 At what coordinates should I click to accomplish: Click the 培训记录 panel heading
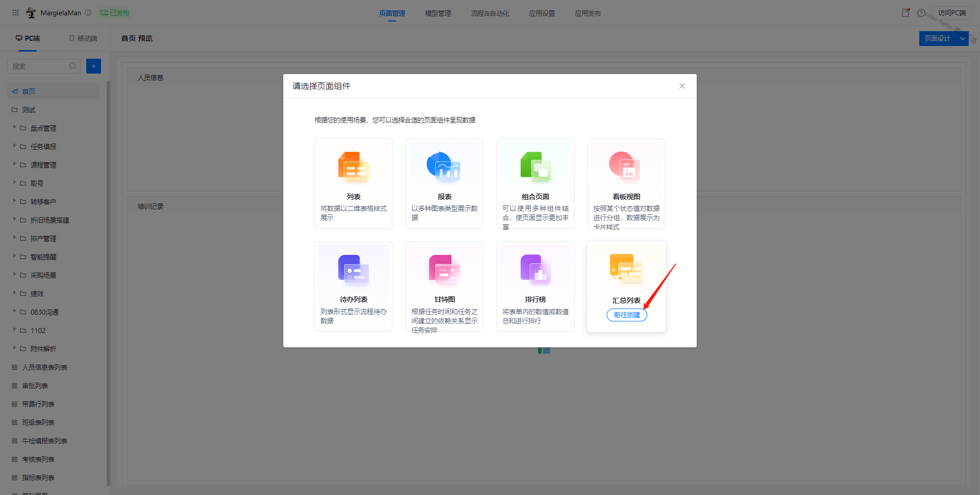tap(151, 206)
